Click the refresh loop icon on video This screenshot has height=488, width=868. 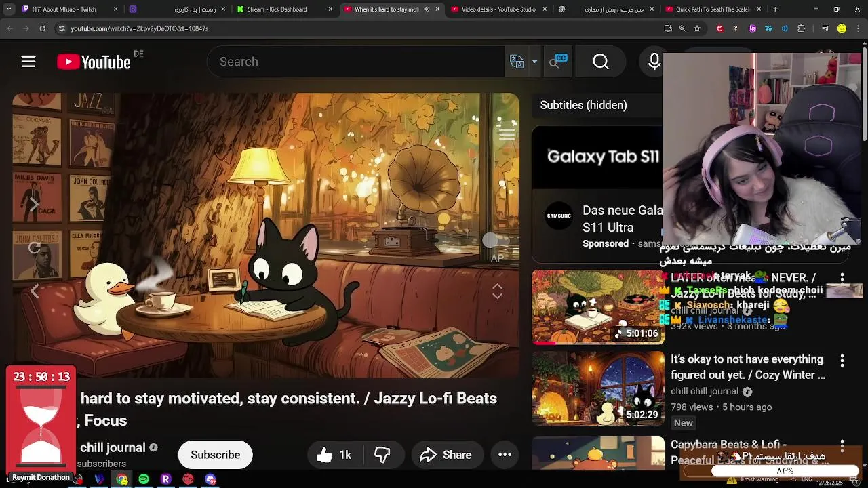[34, 247]
